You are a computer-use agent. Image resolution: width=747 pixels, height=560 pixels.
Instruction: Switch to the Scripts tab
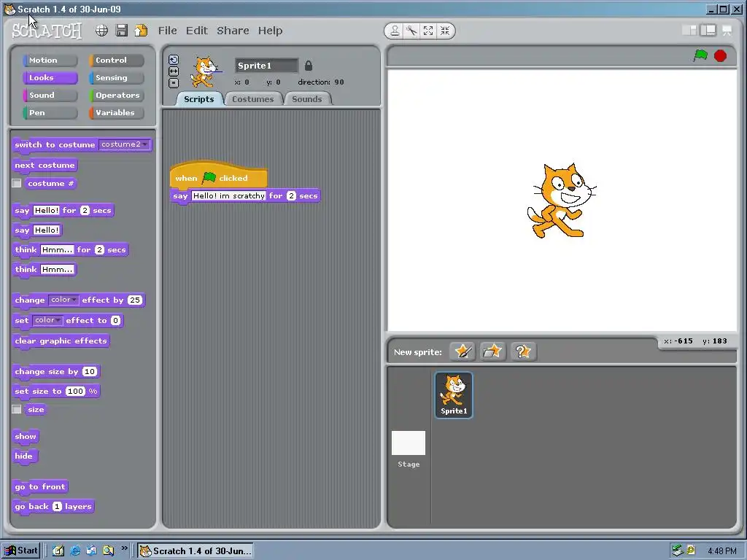point(199,99)
